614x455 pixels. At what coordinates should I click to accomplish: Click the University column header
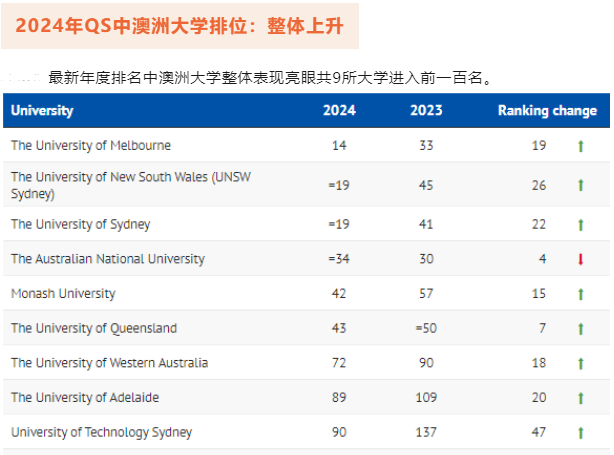pyautogui.click(x=42, y=111)
